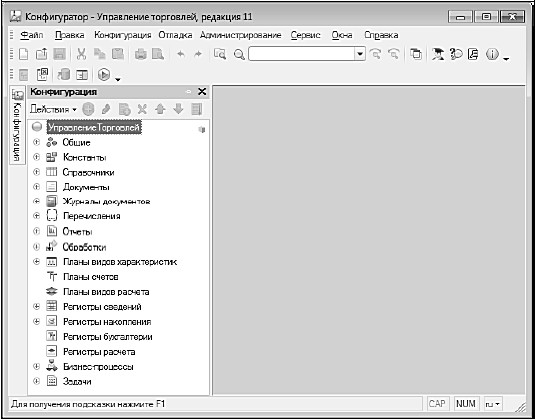The width and height of the screenshot is (536, 420).
Task: Click the Move up arrow icon
Action: 160,109
